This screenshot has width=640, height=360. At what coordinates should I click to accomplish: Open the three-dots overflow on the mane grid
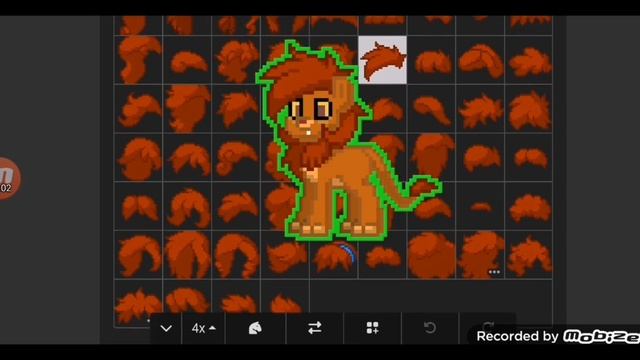[494, 272]
